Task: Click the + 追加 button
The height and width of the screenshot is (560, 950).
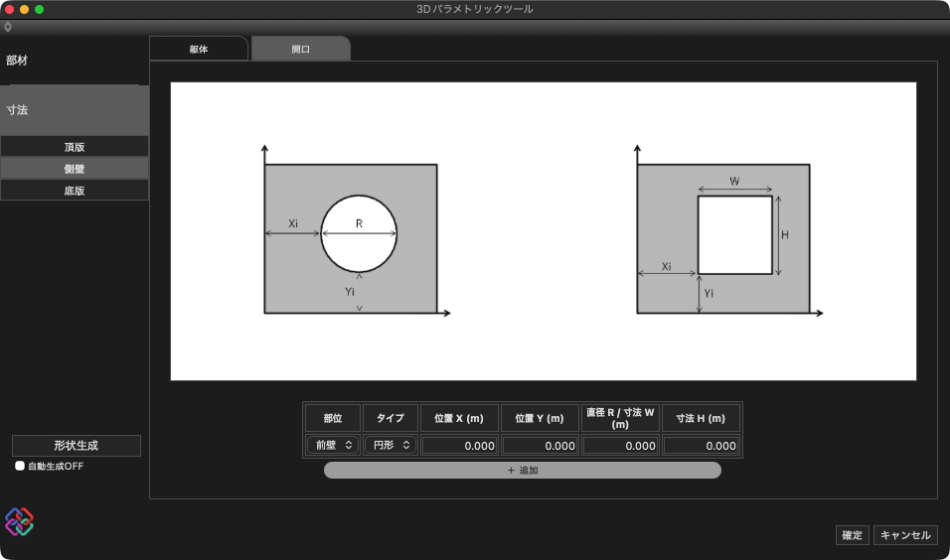Action: click(x=522, y=471)
